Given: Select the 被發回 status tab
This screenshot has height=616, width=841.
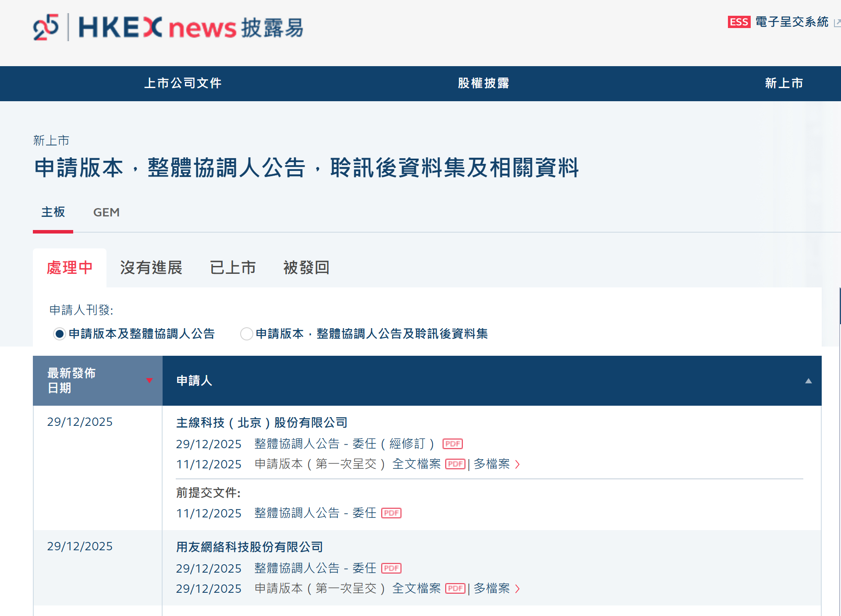Looking at the screenshot, I should tap(306, 268).
